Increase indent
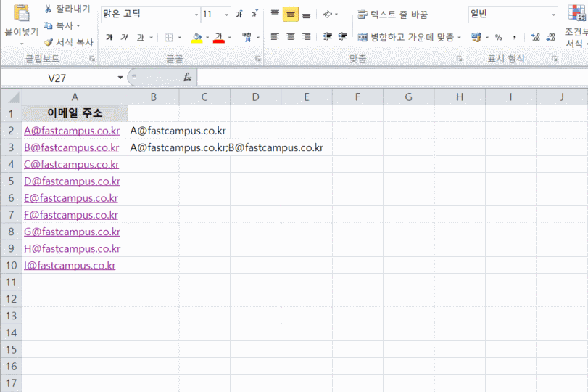Image resolution: width=588 pixels, height=392 pixels. pos(342,37)
